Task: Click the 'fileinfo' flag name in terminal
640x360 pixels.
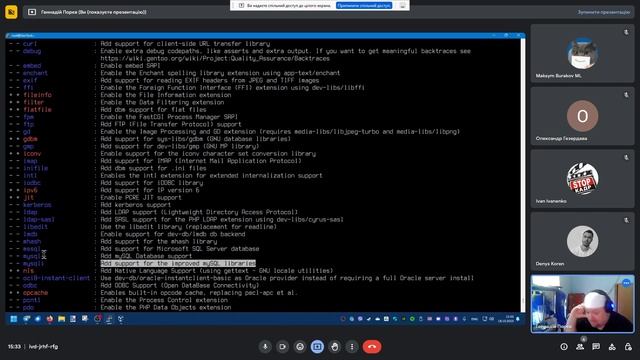Action: (37, 95)
